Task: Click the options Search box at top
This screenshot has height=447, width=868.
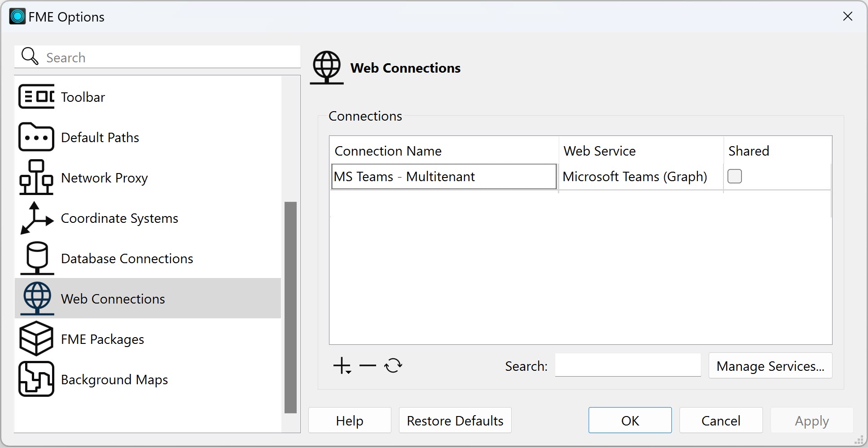Action: [171, 57]
